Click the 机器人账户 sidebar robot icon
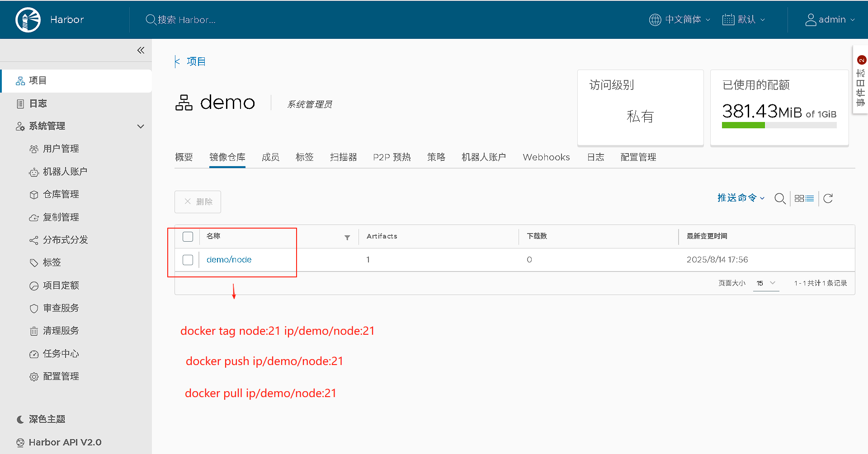Image resolution: width=868 pixels, height=454 pixels. 34,172
